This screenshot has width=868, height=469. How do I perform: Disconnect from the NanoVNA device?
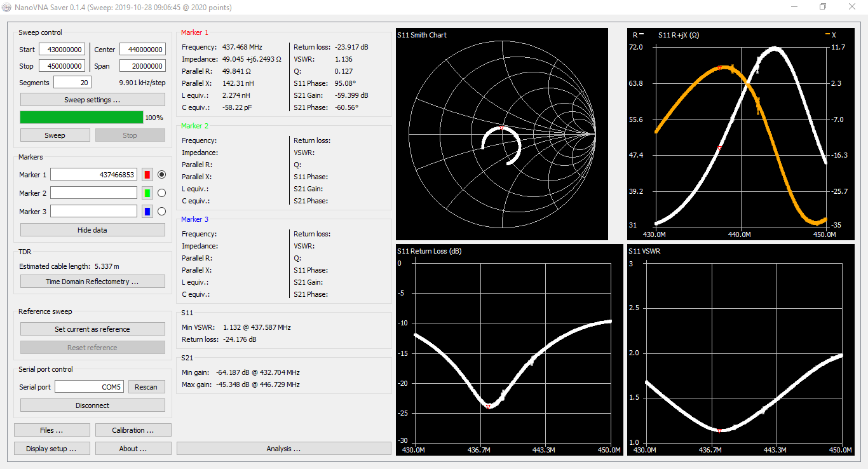tap(92, 405)
